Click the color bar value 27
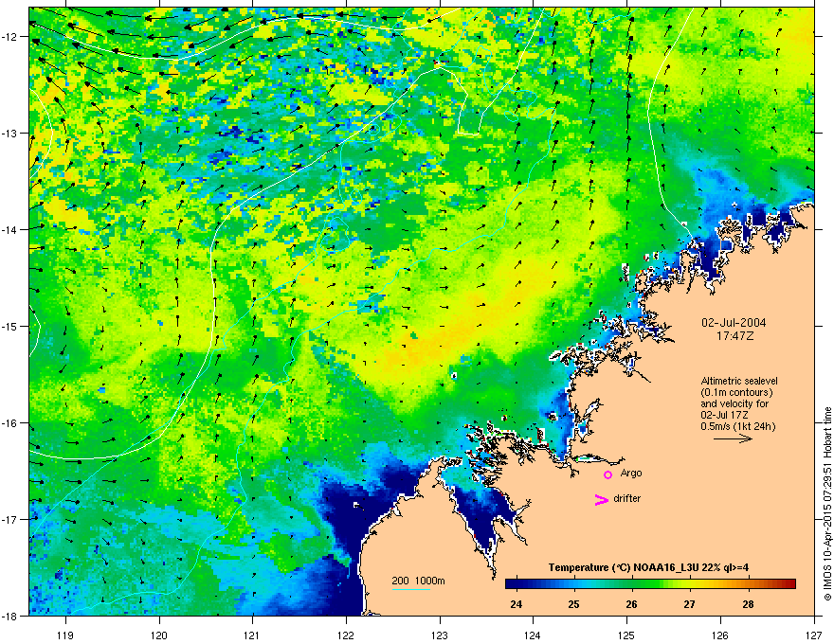The height and width of the screenshot is (644, 834). (689, 604)
